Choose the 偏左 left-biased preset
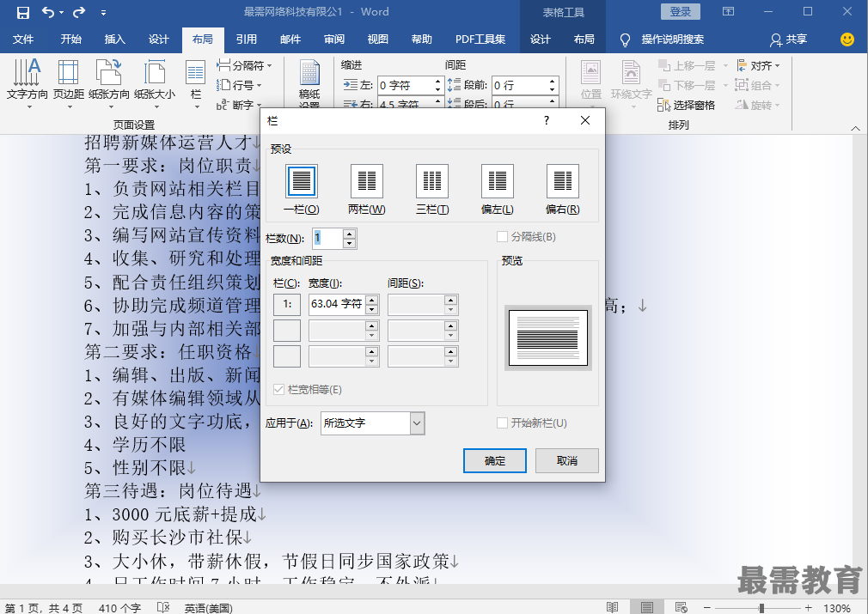Image resolution: width=868 pixels, height=614 pixels. pyautogui.click(x=497, y=189)
